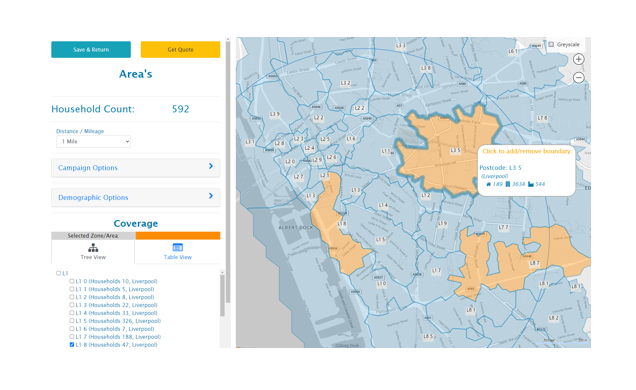Click the orange Selected Zone/Area colour bar
The height and width of the screenshot is (390, 636).
coord(178,236)
